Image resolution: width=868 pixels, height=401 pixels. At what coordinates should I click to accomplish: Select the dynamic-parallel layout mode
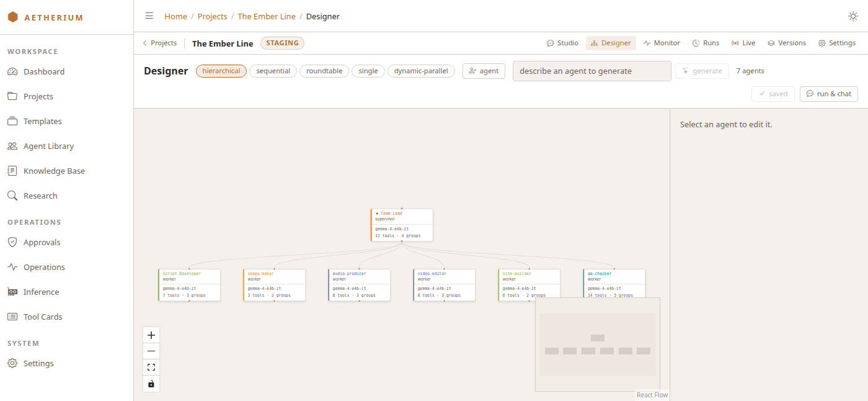coord(421,71)
